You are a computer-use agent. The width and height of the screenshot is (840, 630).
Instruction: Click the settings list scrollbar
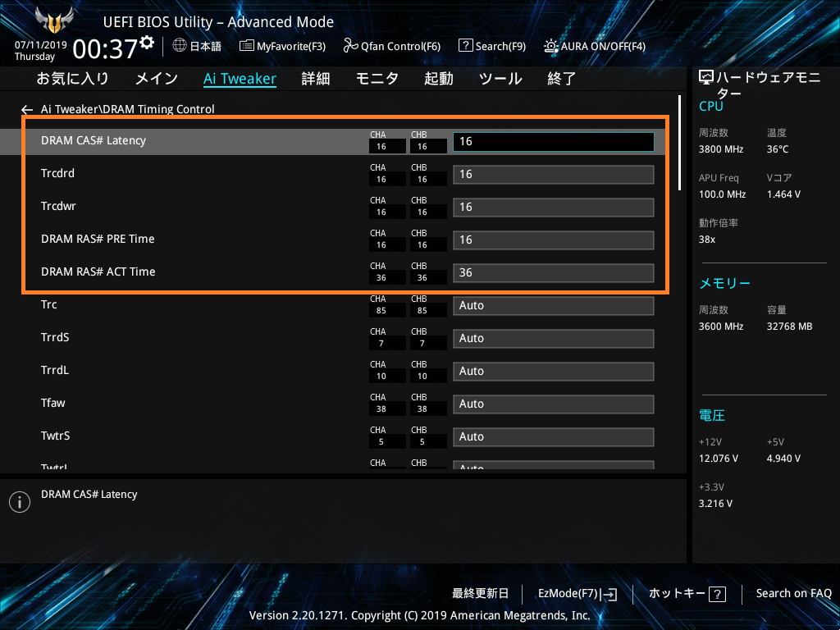pos(679,143)
